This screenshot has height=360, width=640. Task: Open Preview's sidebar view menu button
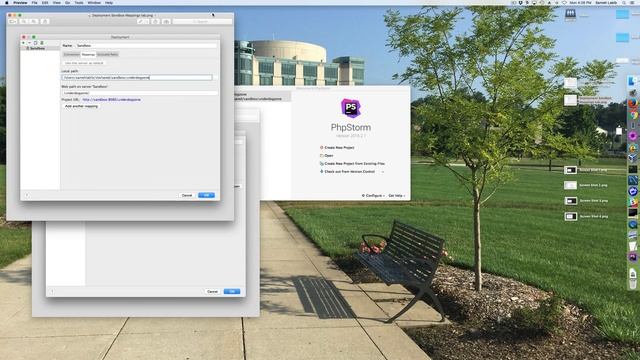(x=13, y=21)
